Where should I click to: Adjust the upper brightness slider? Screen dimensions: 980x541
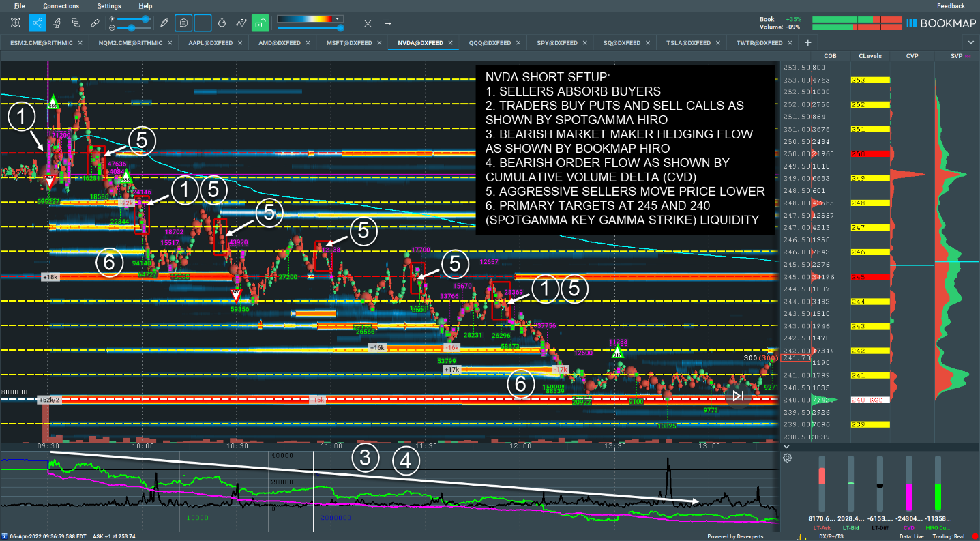134,18
